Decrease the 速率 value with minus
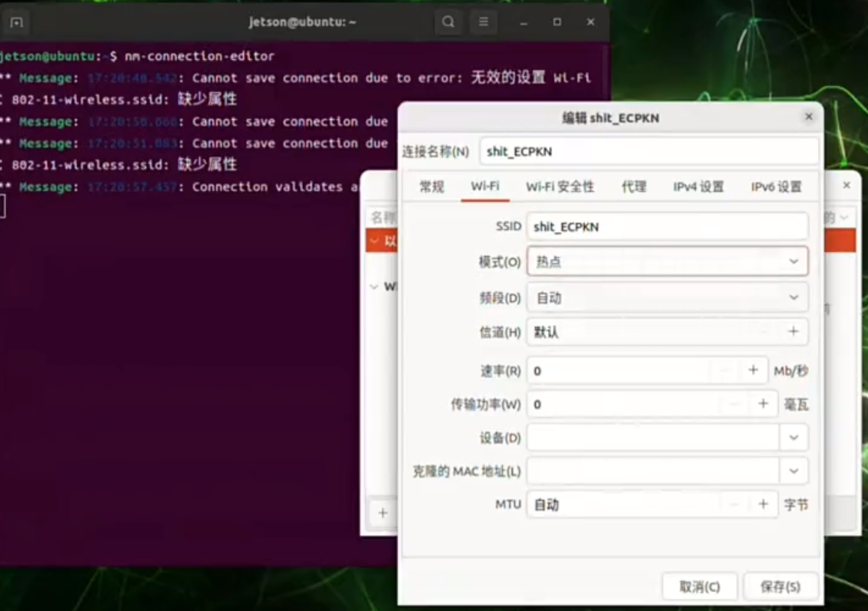The image size is (868, 611). point(725,370)
